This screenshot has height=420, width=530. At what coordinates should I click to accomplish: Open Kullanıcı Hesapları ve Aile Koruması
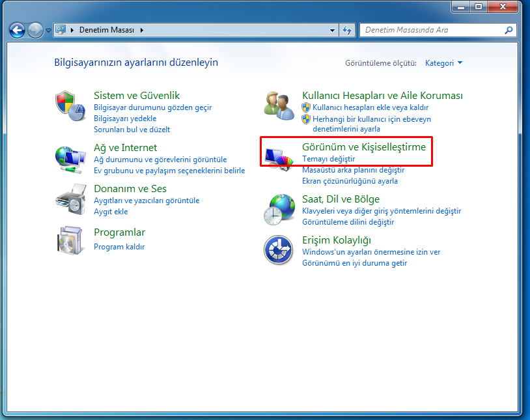click(x=382, y=95)
